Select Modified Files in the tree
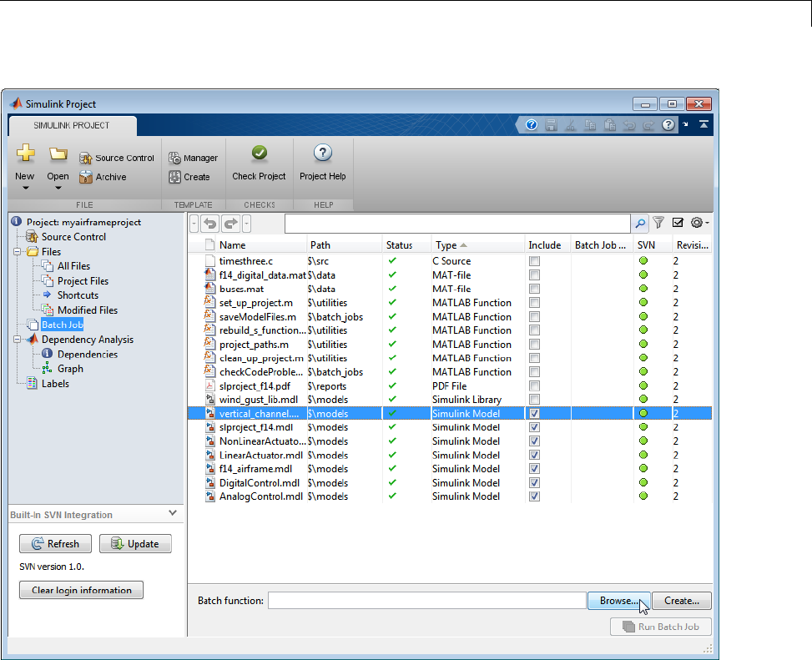The image size is (812, 660). [88, 310]
